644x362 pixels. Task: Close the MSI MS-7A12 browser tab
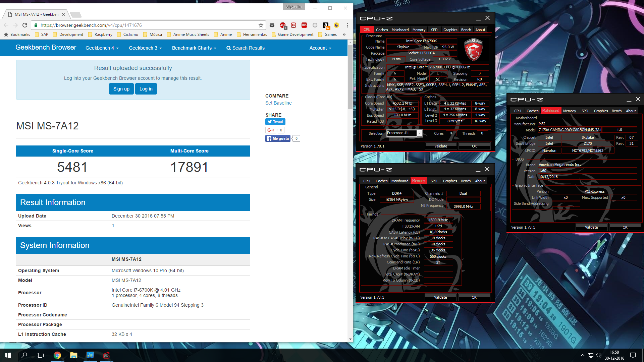click(x=63, y=14)
